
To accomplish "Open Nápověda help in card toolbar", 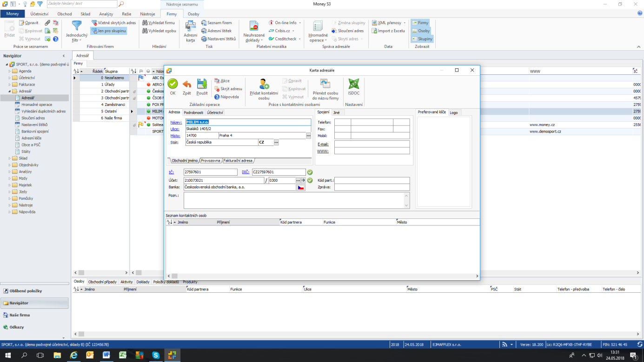I will pos(226,97).
